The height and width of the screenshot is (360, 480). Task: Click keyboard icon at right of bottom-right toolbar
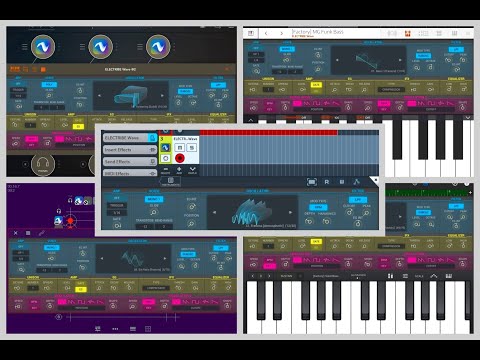(x=449, y=276)
